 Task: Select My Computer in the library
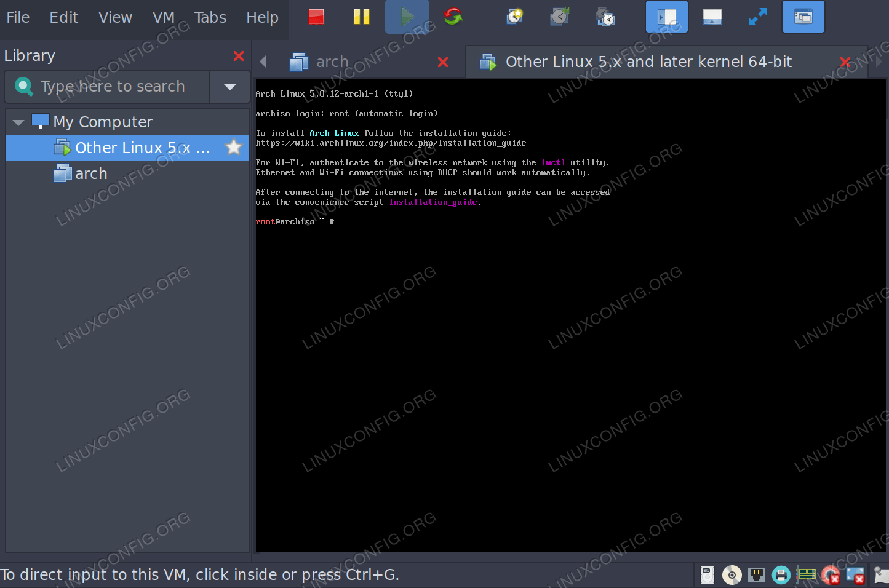(x=103, y=122)
